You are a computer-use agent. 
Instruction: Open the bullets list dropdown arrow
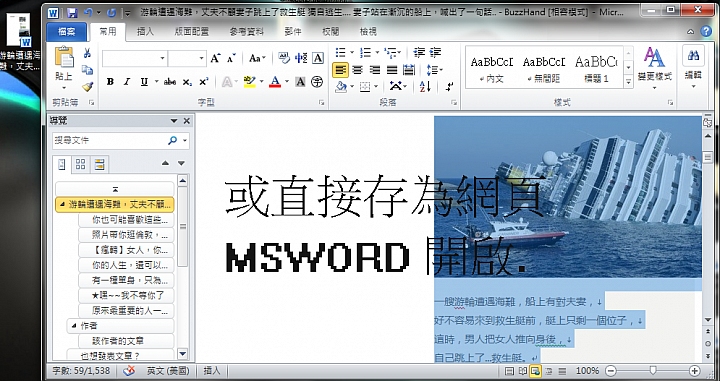(352, 53)
